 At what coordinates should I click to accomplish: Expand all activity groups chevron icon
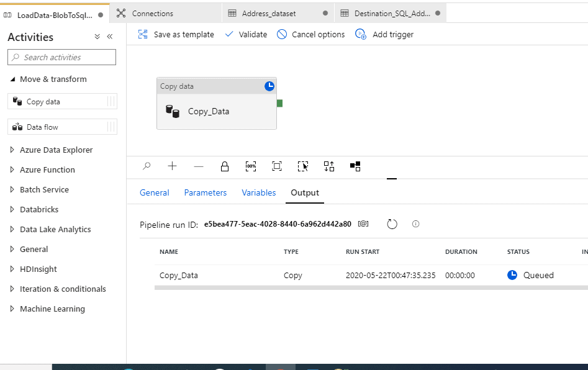pos(97,37)
